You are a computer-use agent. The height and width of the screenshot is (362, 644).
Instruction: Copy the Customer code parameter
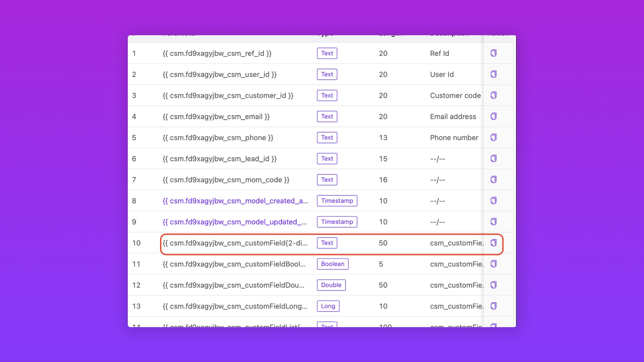[493, 96]
